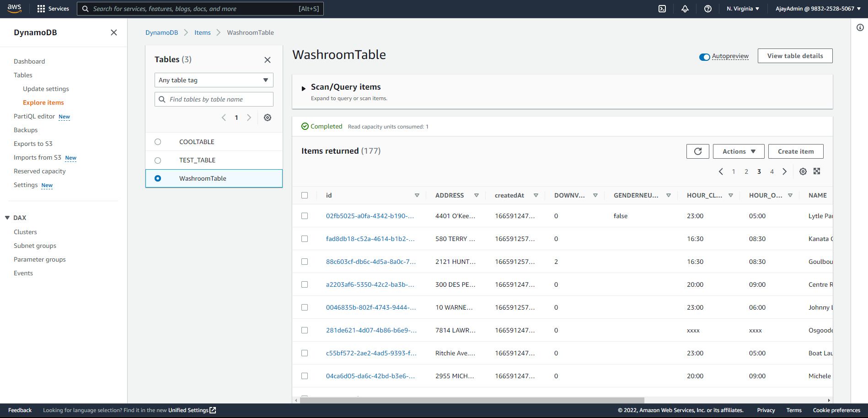The image size is (868, 418).
Task: Select the COOLTABLE radio button
Action: tap(158, 142)
